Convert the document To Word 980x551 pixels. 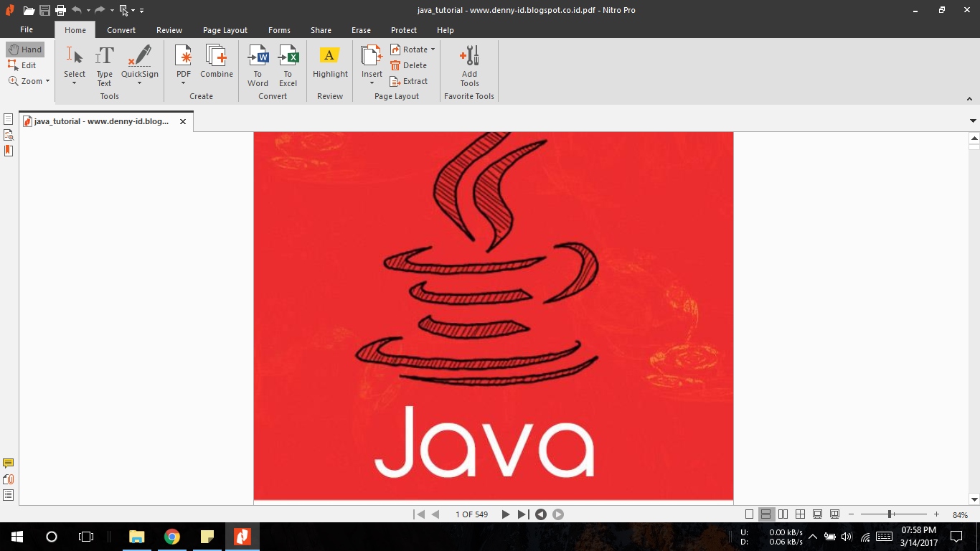pyautogui.click(x=258, y=65)
